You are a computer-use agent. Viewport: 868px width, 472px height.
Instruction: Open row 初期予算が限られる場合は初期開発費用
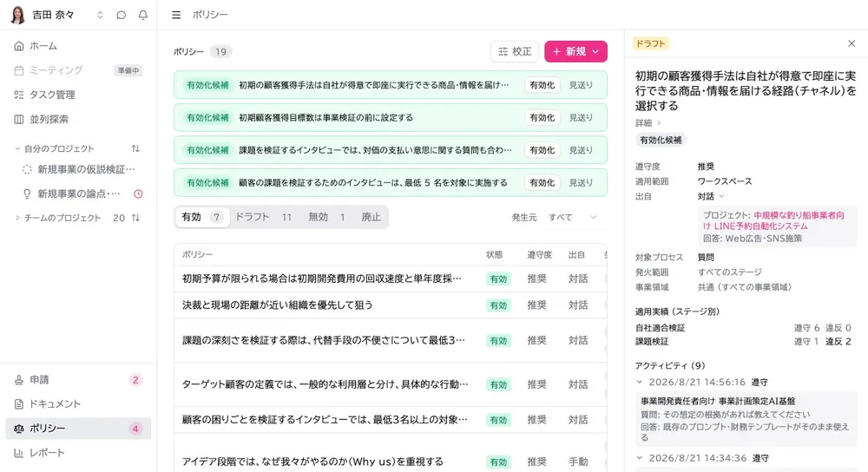(391, 279)
